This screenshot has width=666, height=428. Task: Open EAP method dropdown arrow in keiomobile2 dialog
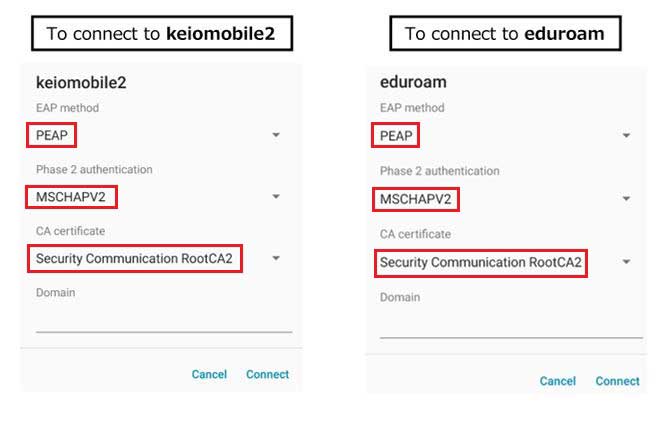pyautogui.click(x=276, y=135)
